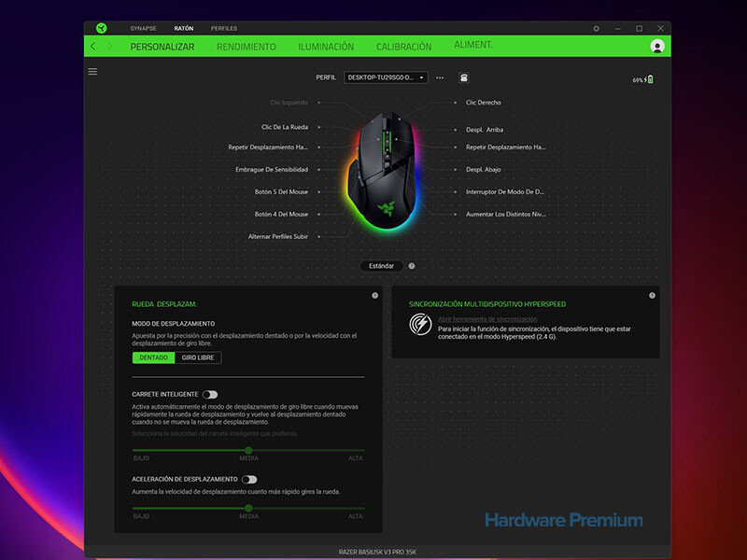Click the Carrete Inteligente speed slider handle

pos(248,450)
